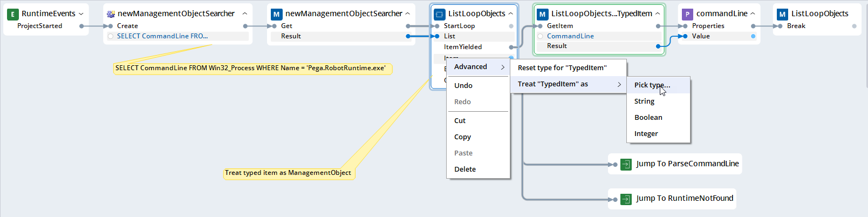The height and width of the screenshot is (217, 868).
Task: Click the Result row in newManagementObjectSearcher block
Action: (x=341, y=36)
